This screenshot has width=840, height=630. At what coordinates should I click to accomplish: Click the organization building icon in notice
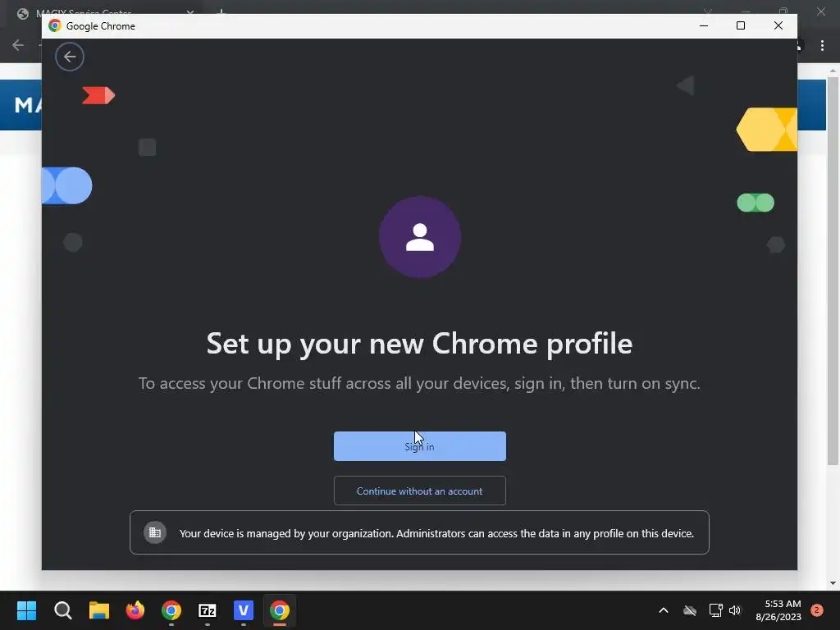pyautogui.click(x=155, y=532)
